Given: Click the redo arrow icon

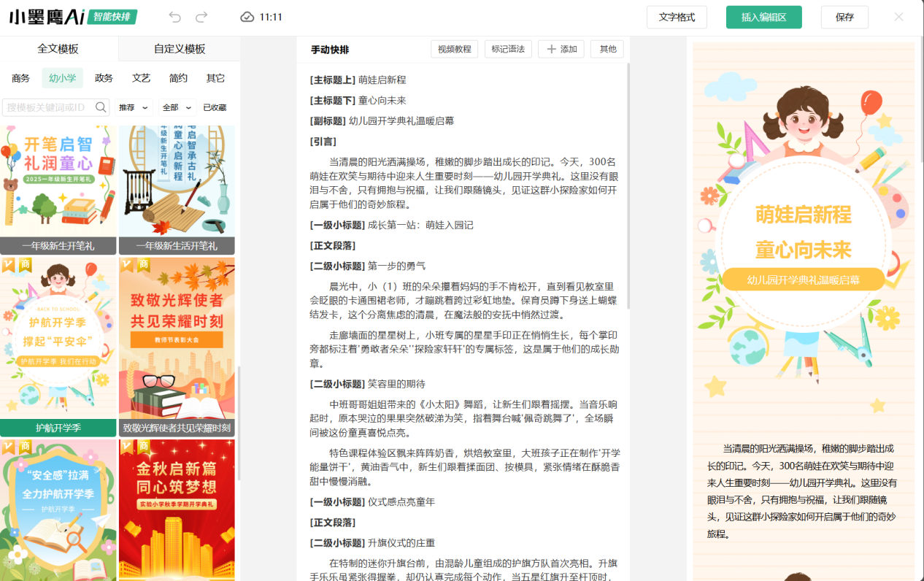Looking at the screenshot, I should coord(202,17).
